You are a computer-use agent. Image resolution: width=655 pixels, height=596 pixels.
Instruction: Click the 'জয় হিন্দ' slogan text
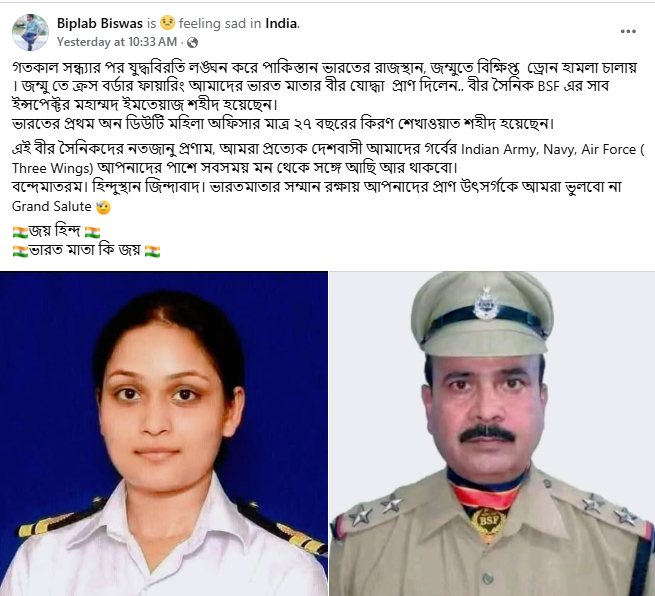pyautogui.click(x=55, y=231)
